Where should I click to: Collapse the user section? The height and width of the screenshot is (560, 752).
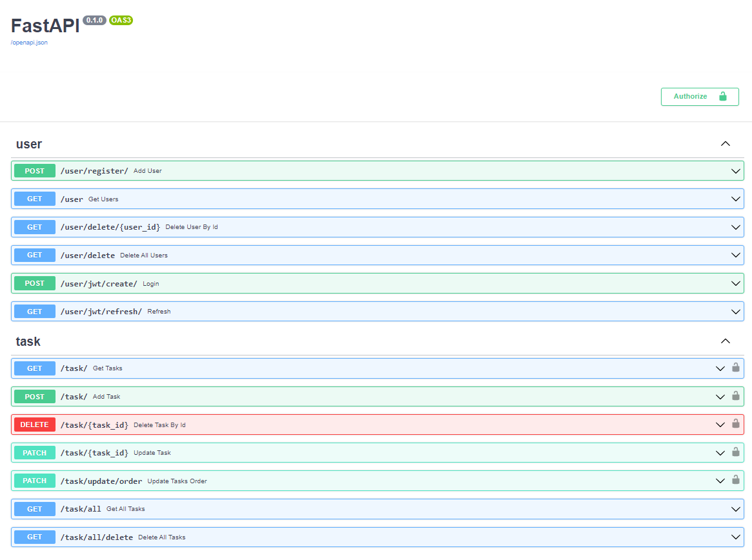click(725, 144)
